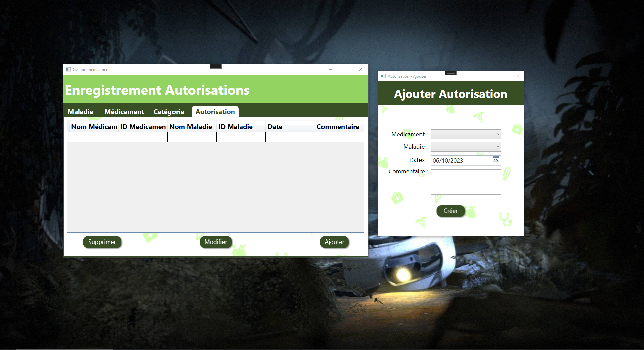
Task: Close the Gestion médicament window
Action: point(360,69)
